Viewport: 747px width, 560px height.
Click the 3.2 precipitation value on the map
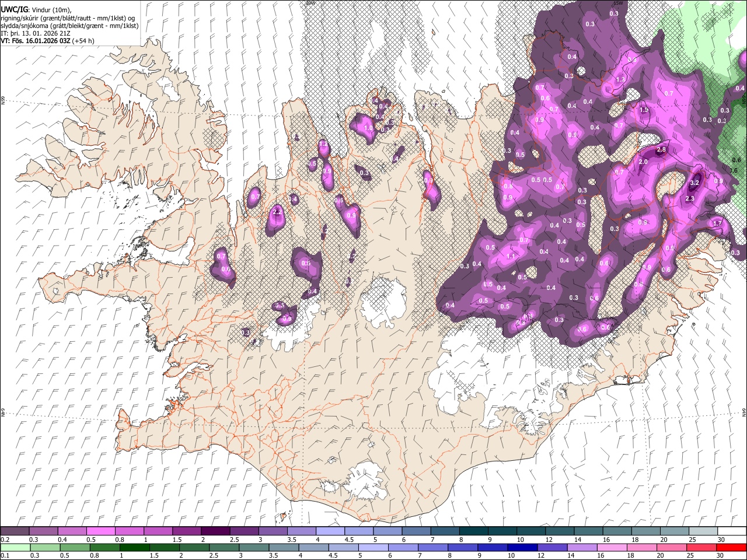(694, 183)
